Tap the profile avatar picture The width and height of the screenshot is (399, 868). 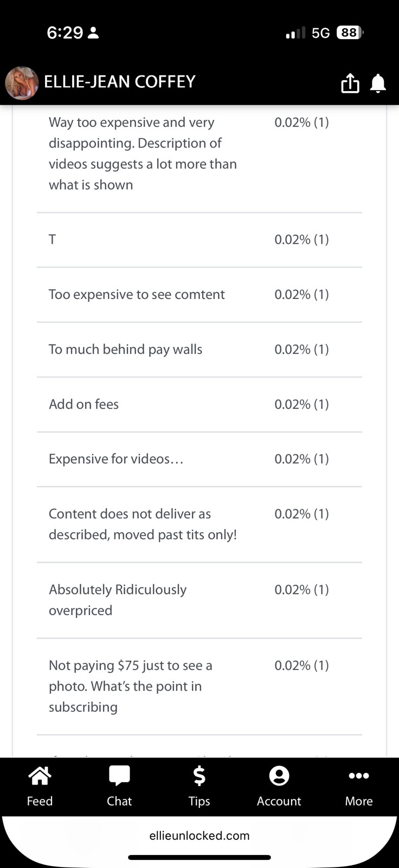(22, 83)
